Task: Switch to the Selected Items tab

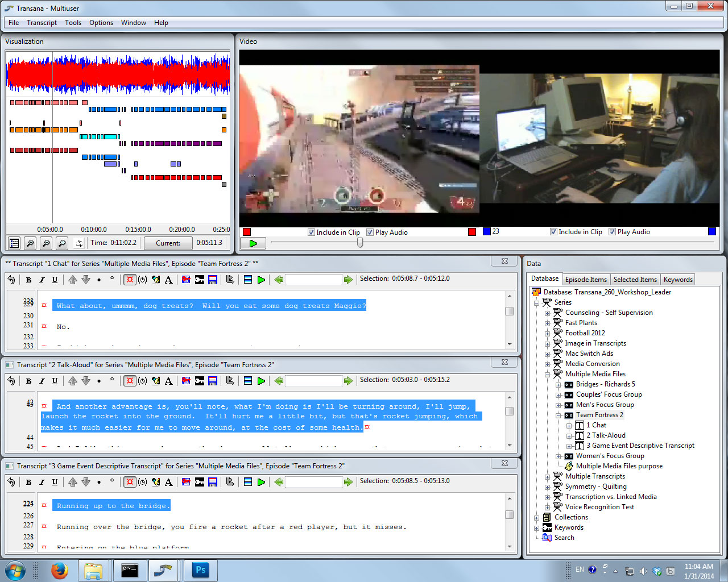Action: 635,280
